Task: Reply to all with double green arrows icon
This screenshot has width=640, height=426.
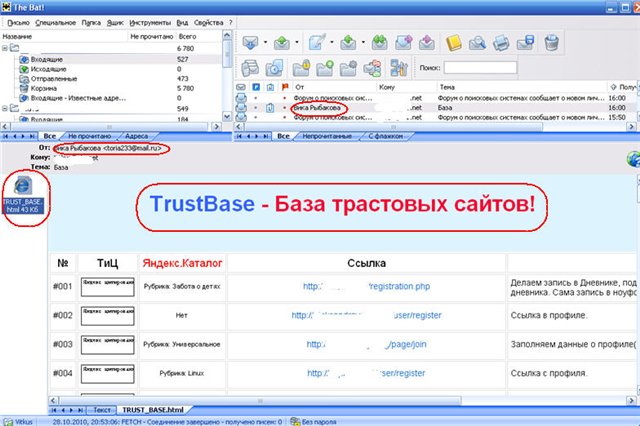Action: pyautogui.click(x=380, y=42)
